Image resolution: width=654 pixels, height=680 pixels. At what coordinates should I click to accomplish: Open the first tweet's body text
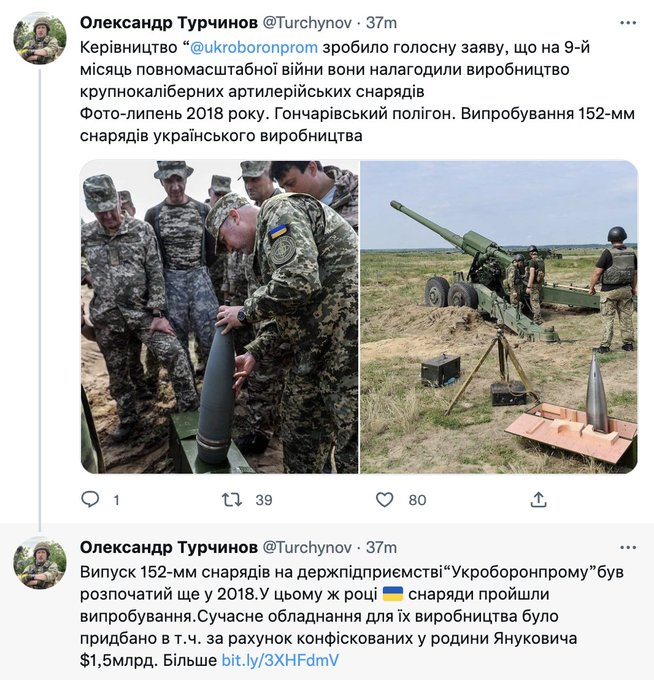click(357, 92)
